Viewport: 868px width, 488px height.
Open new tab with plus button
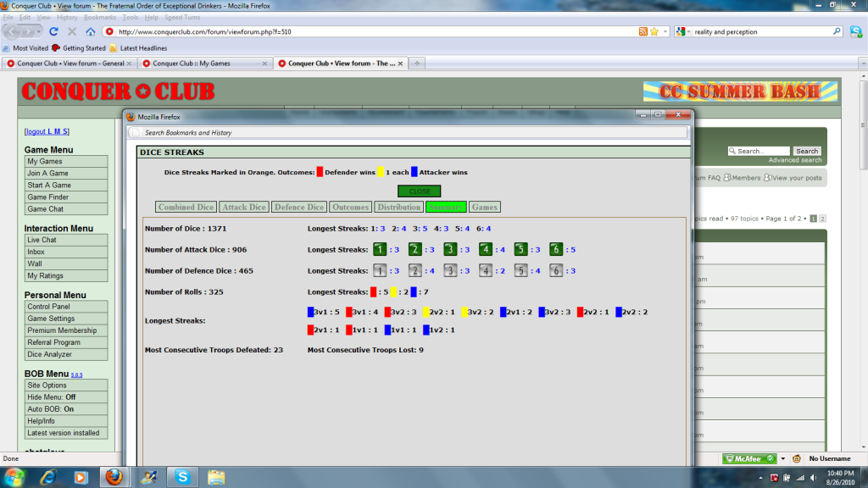point(417,63)
